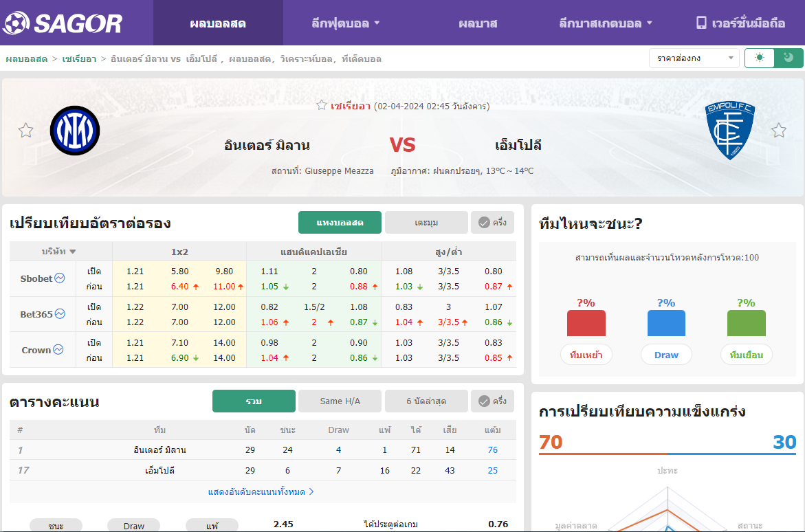Open Crown odds trend chart icon

pyautogui.click(x=58, y=349)
